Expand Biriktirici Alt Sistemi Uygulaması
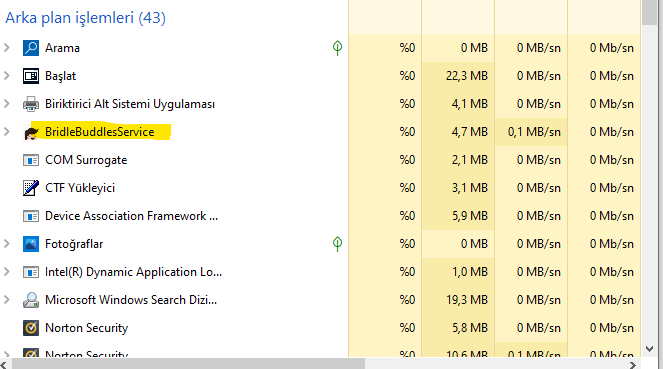663x369 pixels. click(x=7, y=104)
